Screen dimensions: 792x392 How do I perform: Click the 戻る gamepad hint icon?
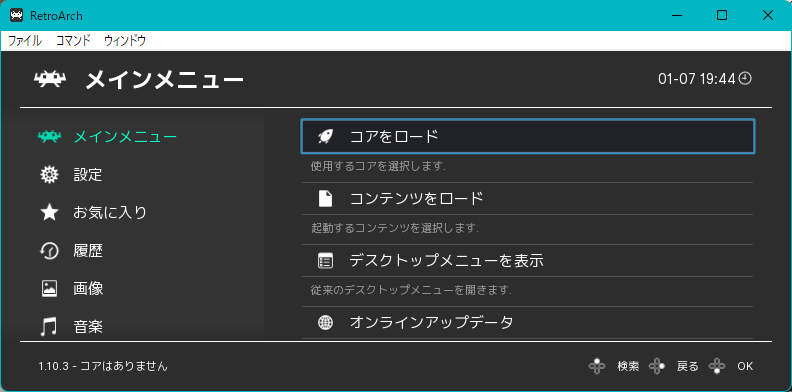[657, 366]
